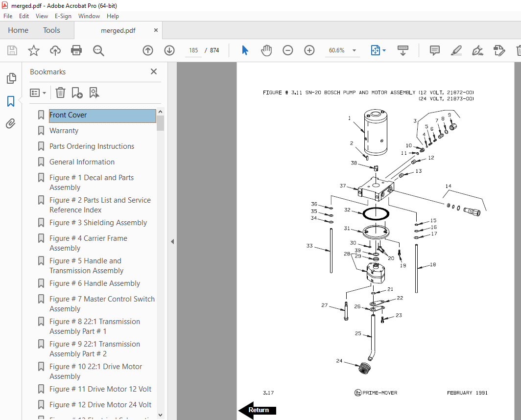Screen dimensions: 521x420
Task: Open the File menu
Action: [x=8, y=16]
